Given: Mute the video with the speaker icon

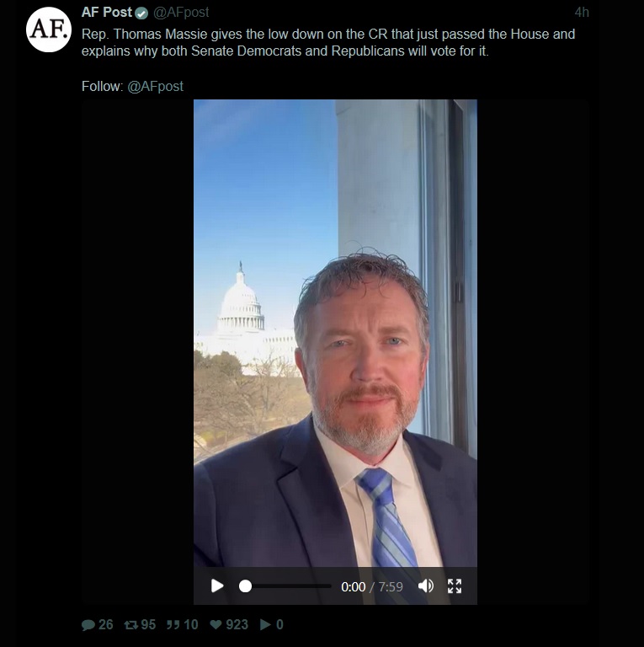Looking at the screenshot, I should point(425,586).
